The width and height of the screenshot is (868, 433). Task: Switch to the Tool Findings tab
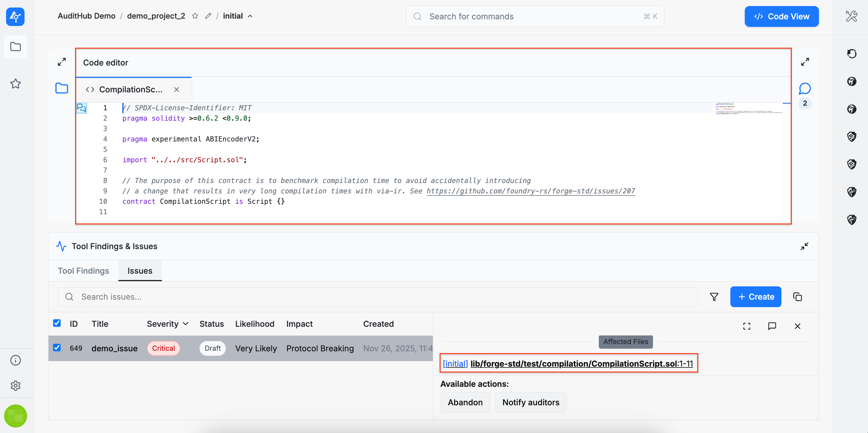pos(83,270)
